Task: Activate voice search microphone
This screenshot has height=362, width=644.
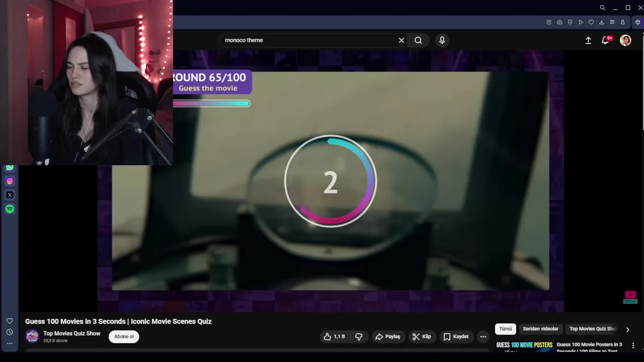Action: pyautogui.click(x=442, y=40)
